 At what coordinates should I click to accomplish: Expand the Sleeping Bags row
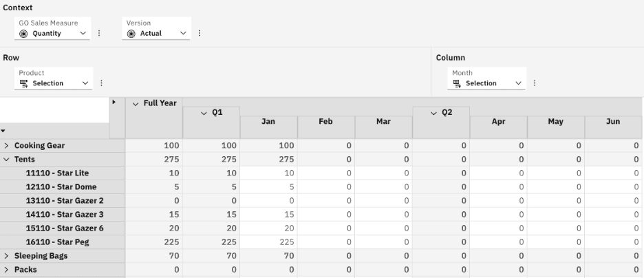(x=6, y=256)
